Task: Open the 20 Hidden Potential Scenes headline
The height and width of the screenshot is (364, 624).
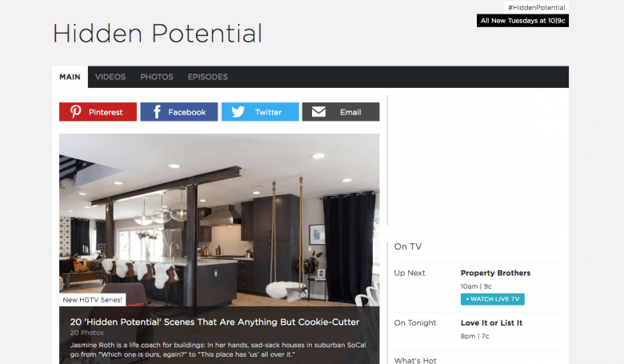Action: (x=214, y=322)
